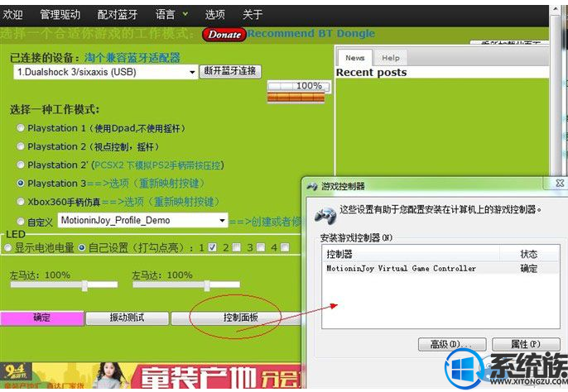
Task: Select Xbox360手柄仿真 radio button
Action: coord(21,202)
